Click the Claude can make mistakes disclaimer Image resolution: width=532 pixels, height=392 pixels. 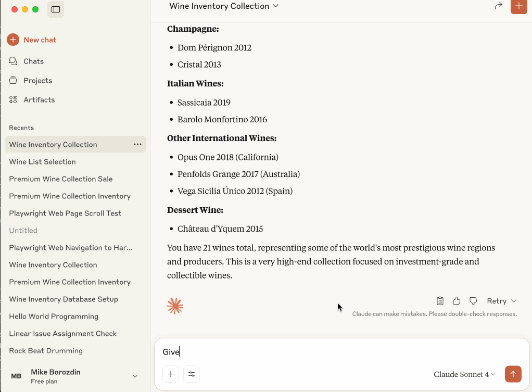click(x=435, y=314)
